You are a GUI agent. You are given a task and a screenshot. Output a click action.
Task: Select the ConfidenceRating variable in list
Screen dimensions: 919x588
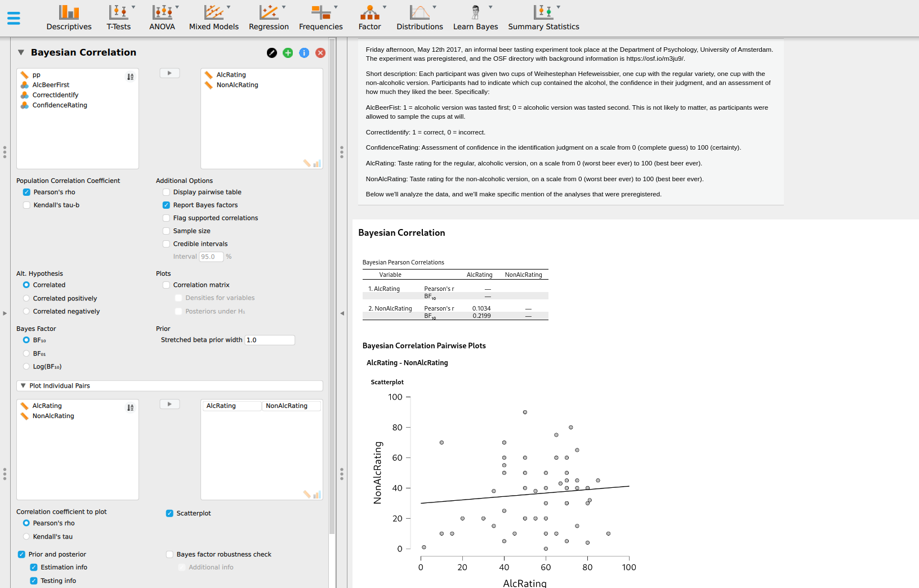coord(60,105)
